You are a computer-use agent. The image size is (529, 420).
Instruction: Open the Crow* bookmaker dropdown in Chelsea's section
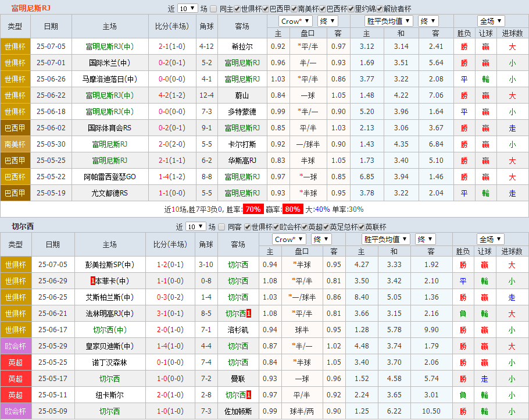289,239
